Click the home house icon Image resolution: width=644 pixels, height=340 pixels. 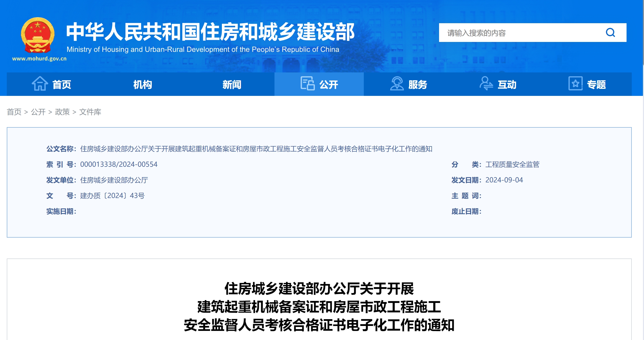point(40,84)
